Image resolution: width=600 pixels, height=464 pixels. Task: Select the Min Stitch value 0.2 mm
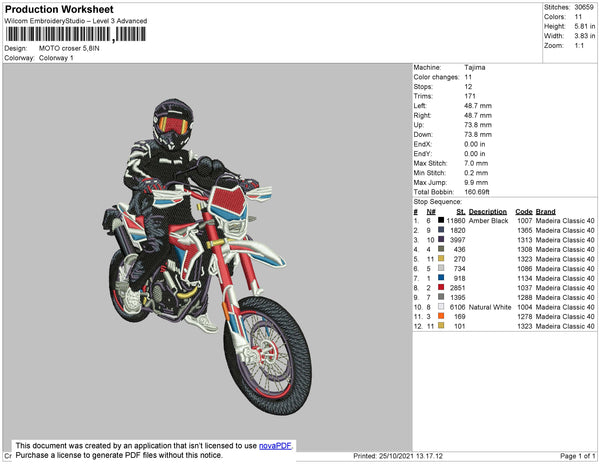click(476, 173)
